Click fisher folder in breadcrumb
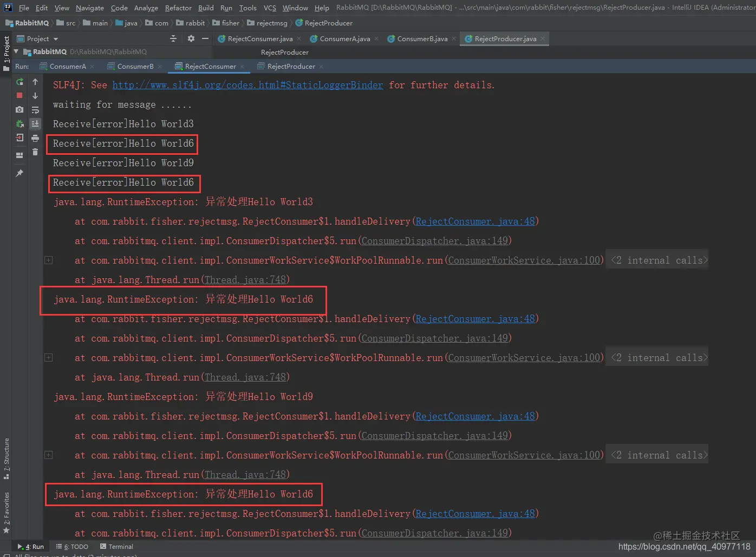Screen dimensions: 756x557 click(226, 23)
